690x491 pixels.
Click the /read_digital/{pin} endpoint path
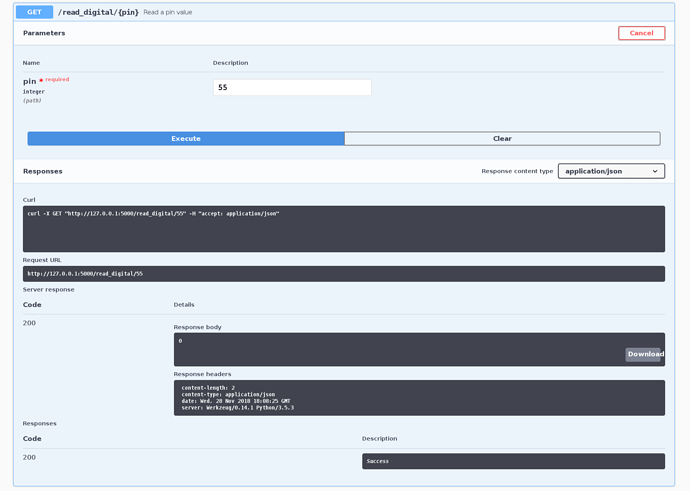(98, 12)
